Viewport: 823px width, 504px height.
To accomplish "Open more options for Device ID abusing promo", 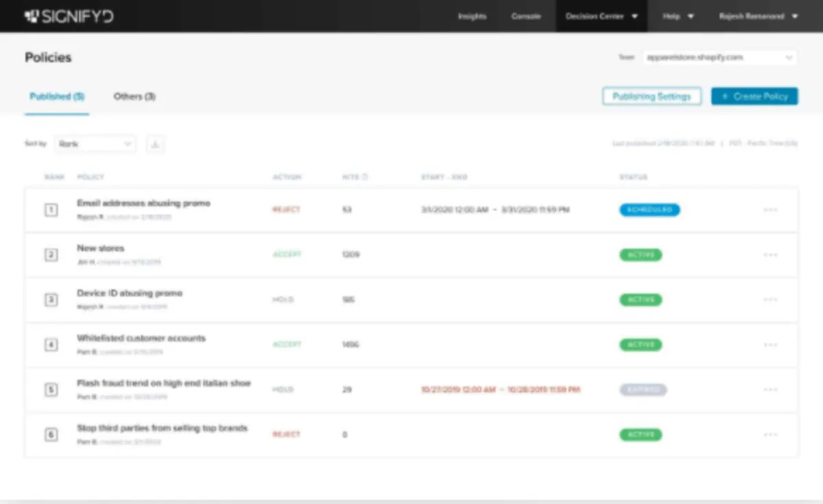I will 770,300.
